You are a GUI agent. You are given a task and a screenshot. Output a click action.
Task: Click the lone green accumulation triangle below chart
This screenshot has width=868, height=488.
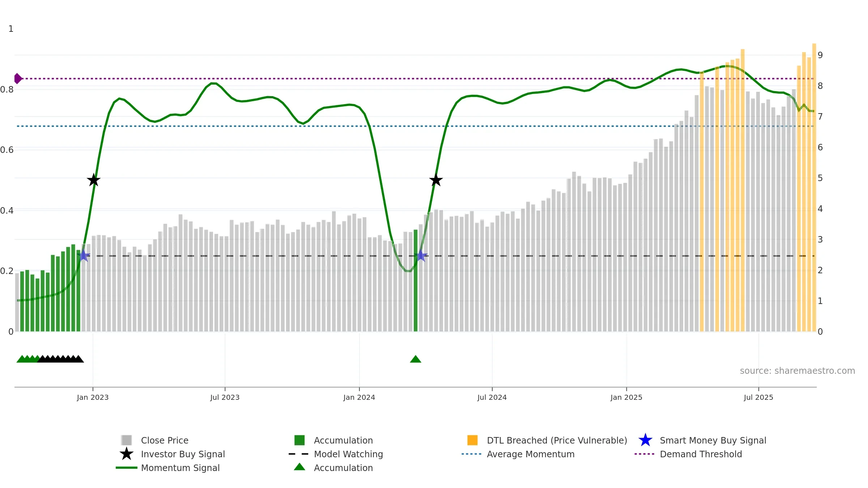[416, 359]
